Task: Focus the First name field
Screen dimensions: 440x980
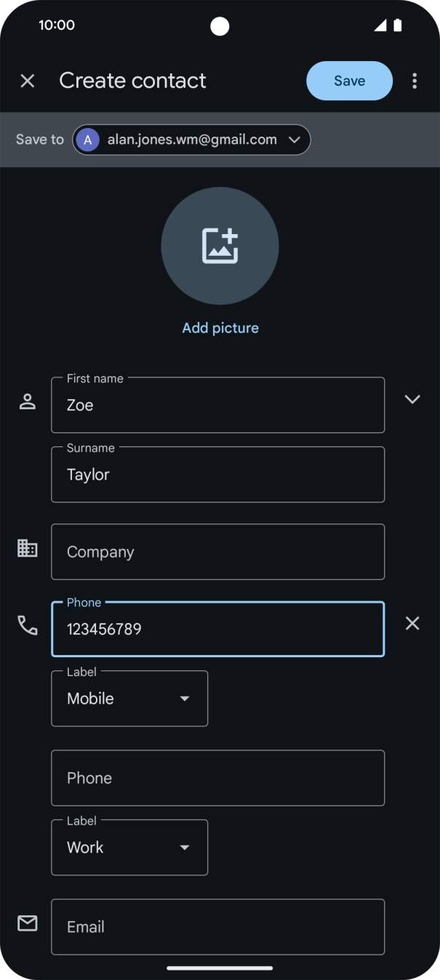Action: click(217, 405)
